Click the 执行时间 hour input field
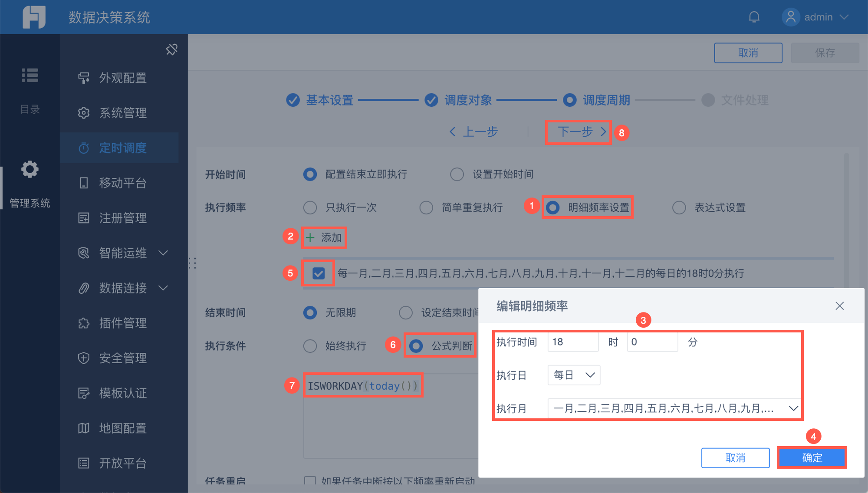Viewport: 868px width, 493px height. (x=573, y=342)
